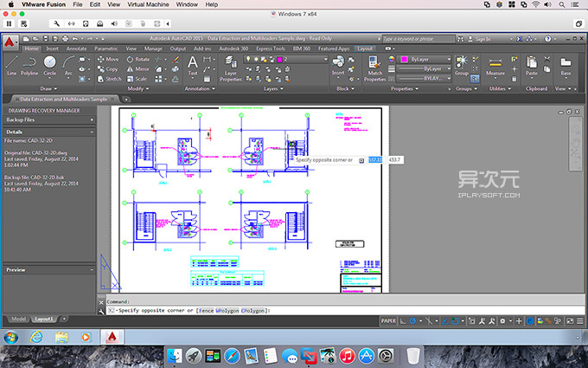Click the Base view icon
Screen dimensions: 588x368
566,66
